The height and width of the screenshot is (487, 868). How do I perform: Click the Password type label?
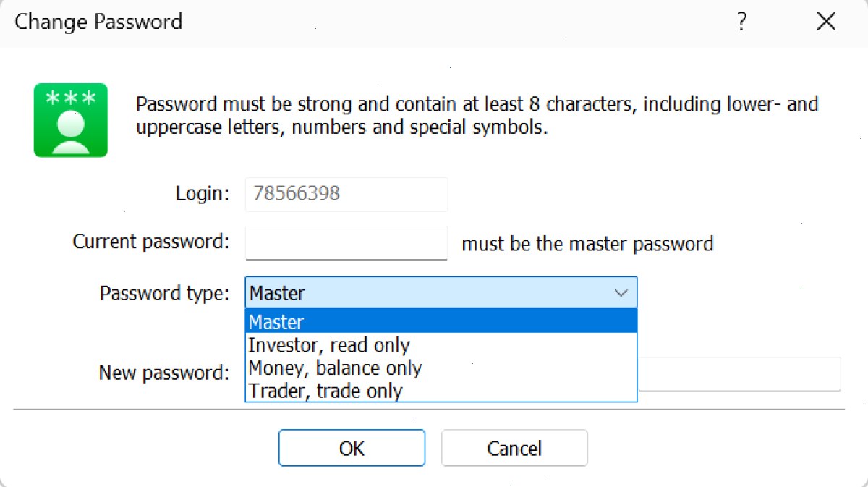click(x=165, y=293)
